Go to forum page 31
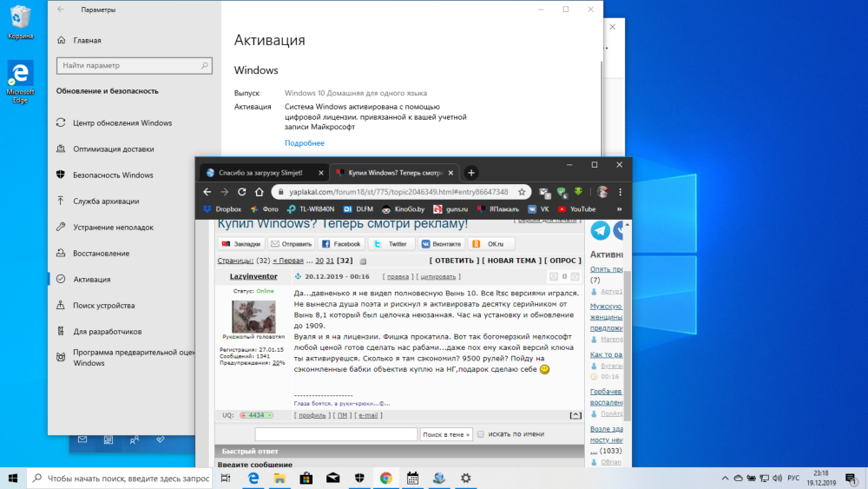The height and width of the screenshot is (489, 868). 330,261
